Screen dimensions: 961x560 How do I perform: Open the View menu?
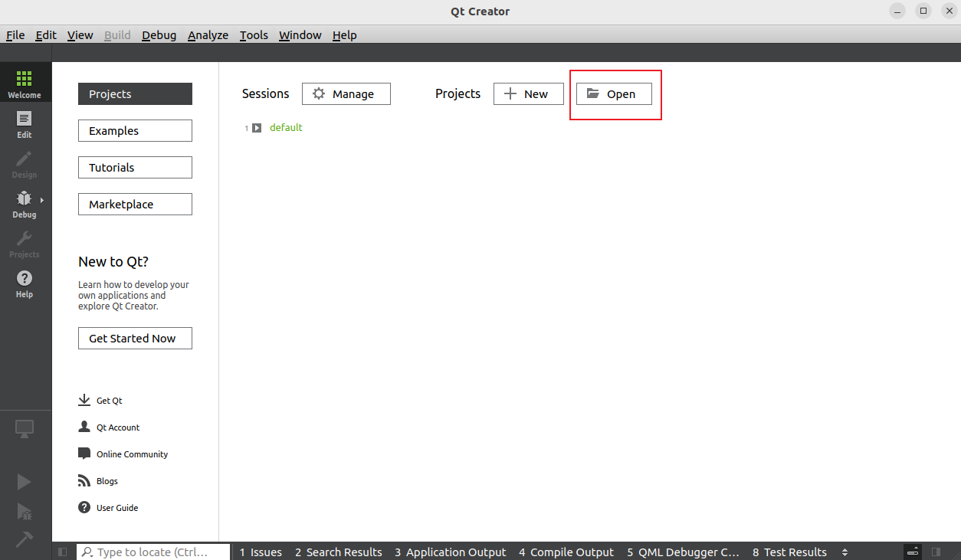pos(80,35)
